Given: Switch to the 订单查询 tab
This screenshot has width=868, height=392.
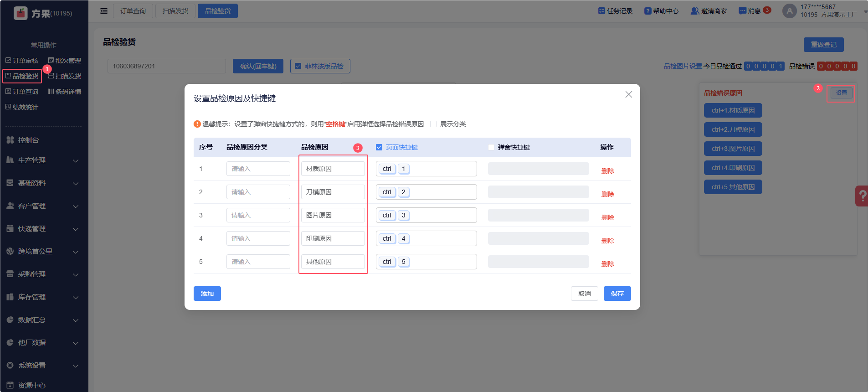Looking at the screenshot, I should tap(133, 11).
